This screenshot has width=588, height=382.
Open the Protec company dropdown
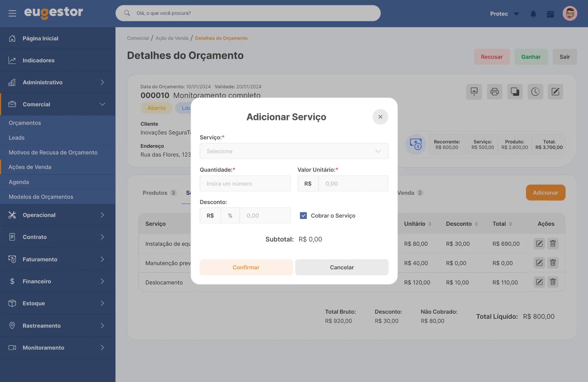point(504,14)
